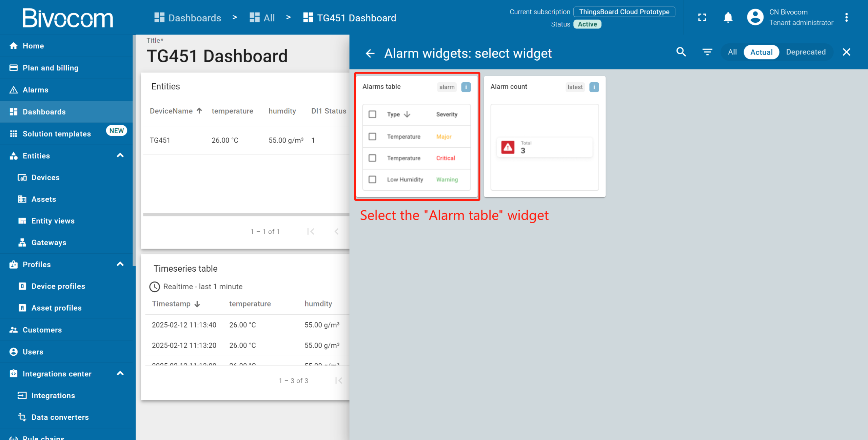Collapse the Profiles sidebar section
868x440 pixels.
(120, 264)
